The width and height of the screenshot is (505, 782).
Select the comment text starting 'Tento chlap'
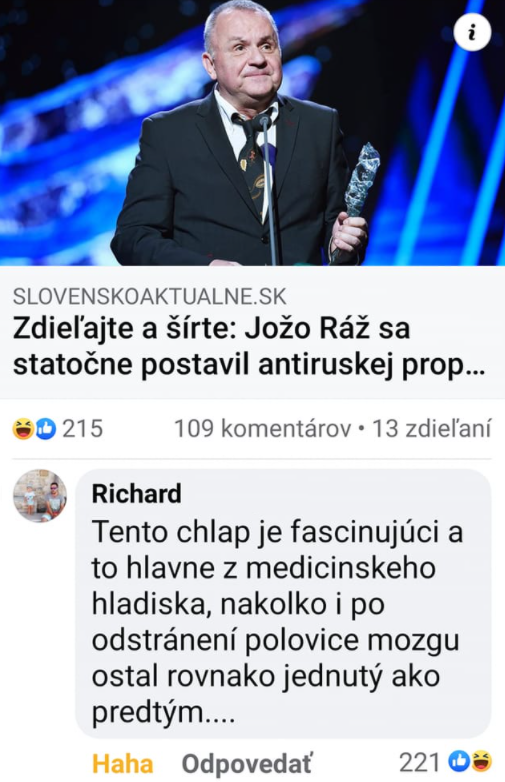pyautogui.click(x=277, y=622)
